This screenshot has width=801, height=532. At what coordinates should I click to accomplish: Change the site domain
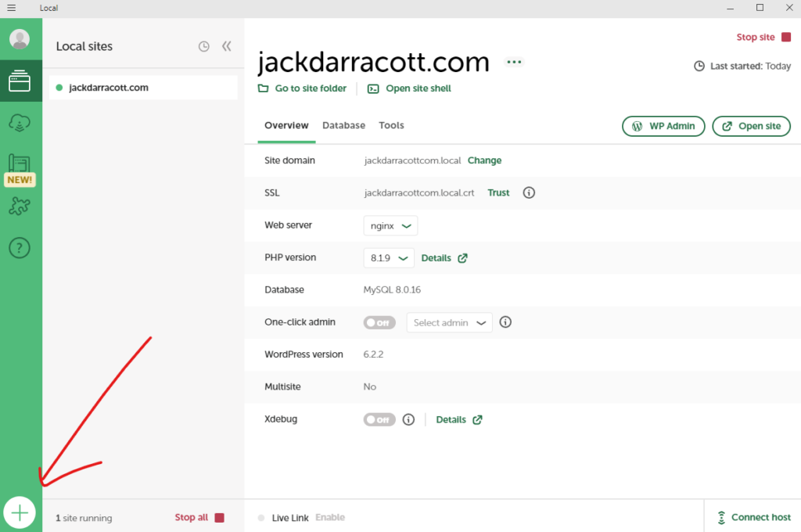click(x=484, y=160)
